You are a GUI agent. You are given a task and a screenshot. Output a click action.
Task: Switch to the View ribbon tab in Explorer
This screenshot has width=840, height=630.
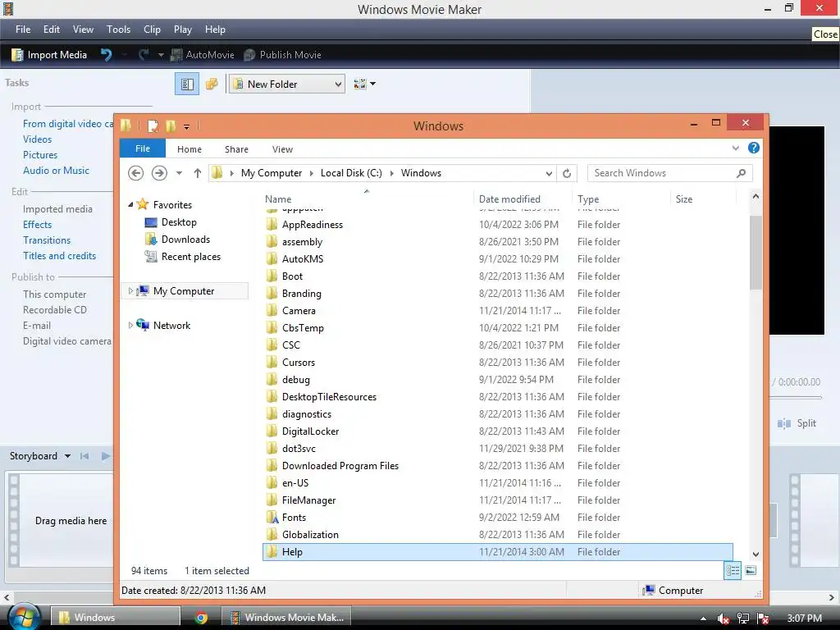282,149
